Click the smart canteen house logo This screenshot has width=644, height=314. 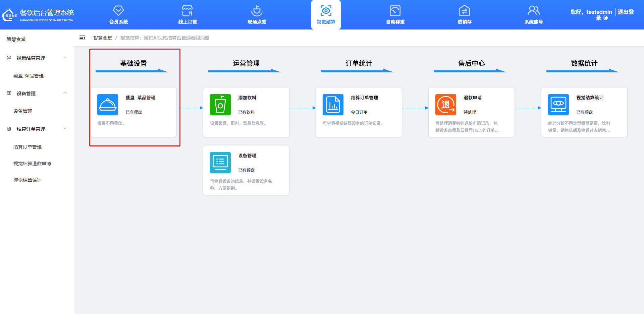[9, 15]
